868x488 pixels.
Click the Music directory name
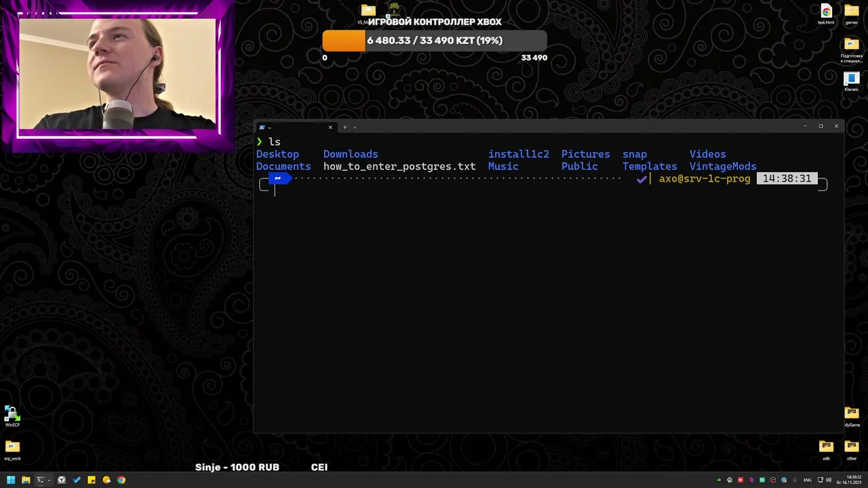(x=503, y=166)
